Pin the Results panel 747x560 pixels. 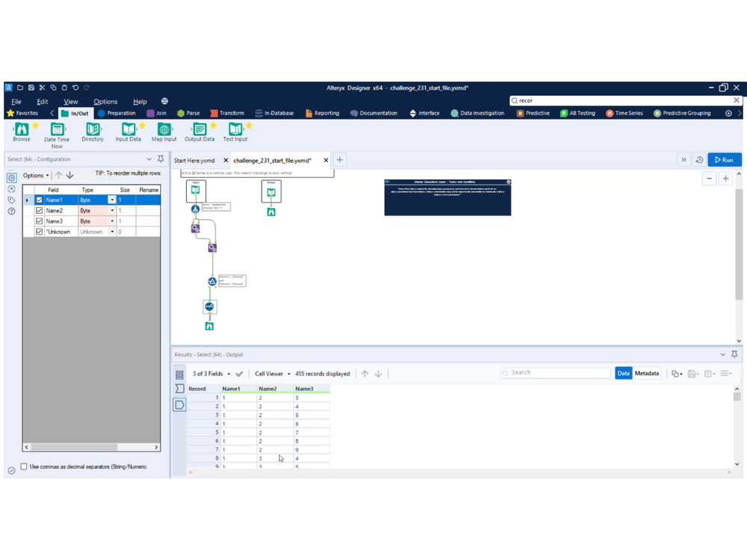tap(734, 354)
